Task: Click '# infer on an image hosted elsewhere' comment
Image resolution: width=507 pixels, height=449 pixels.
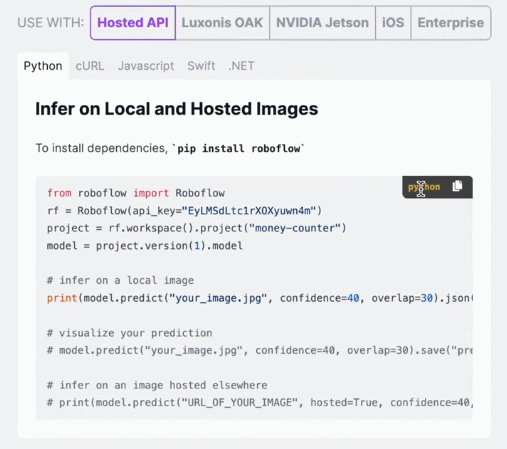Action: tap(157, 385)
